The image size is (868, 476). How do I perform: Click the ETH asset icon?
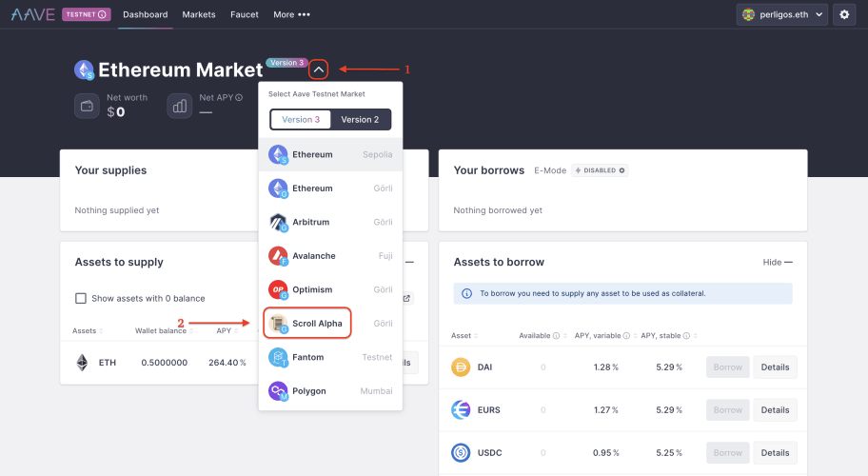pos(82,363)
